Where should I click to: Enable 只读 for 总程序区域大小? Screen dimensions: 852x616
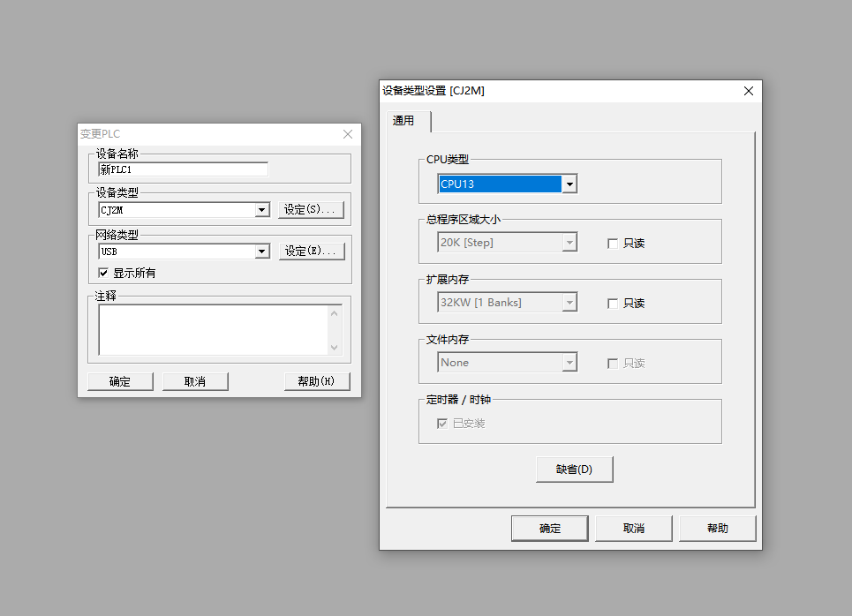[613, 244]
